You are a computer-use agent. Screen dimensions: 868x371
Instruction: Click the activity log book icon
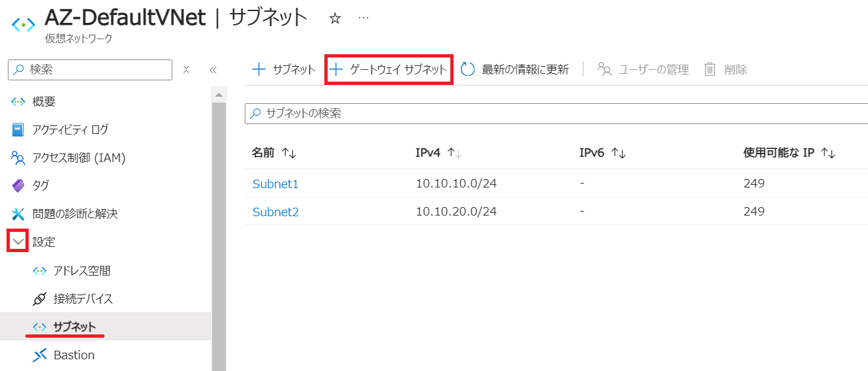18,129
